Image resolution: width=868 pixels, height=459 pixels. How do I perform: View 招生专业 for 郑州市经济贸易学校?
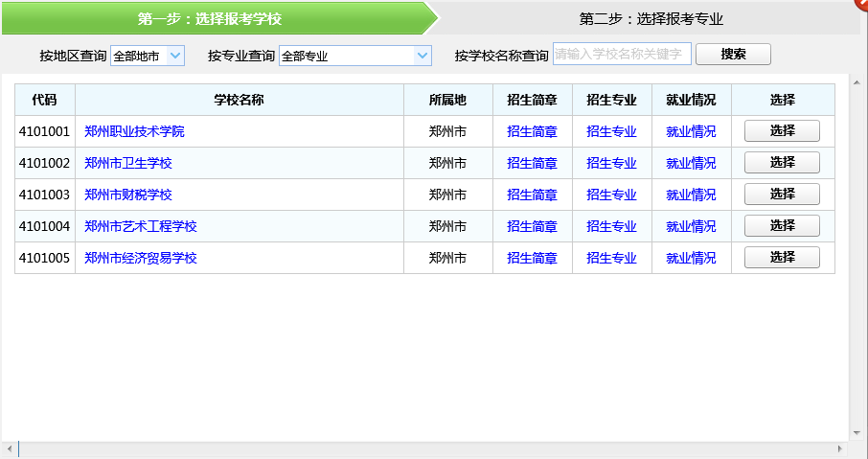[x=611, y=258]
